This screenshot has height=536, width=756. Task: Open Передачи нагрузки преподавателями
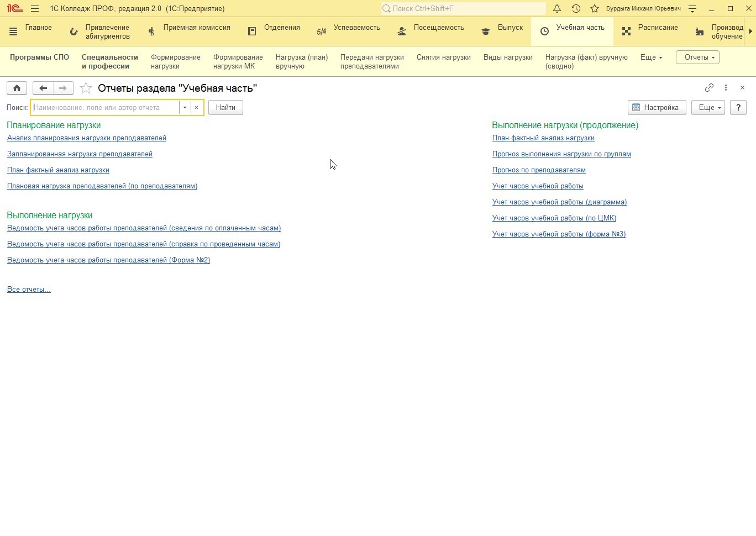[x=372, y=62]
